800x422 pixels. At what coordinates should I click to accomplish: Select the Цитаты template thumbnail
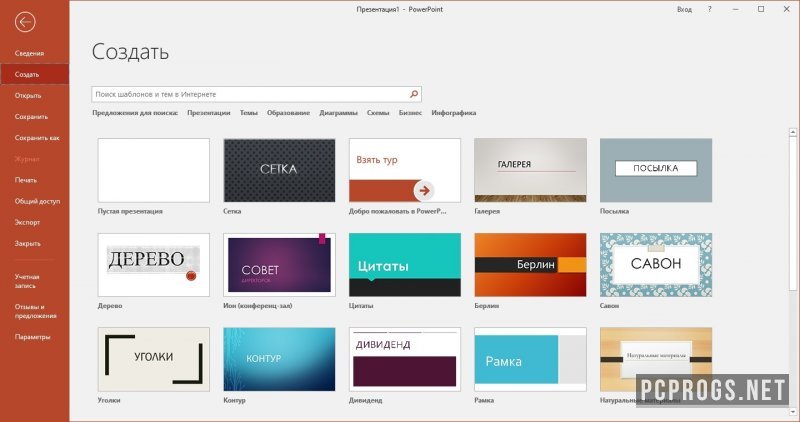click(x=405, y=265)
